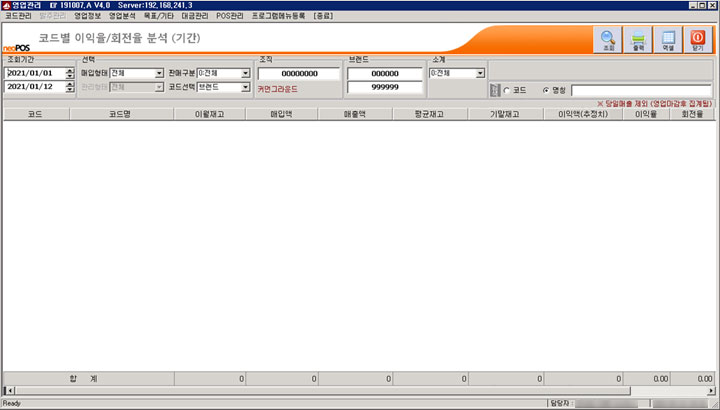The image size is (720, 410).
Task: Click the 이익율 column header
Action: 646,114
